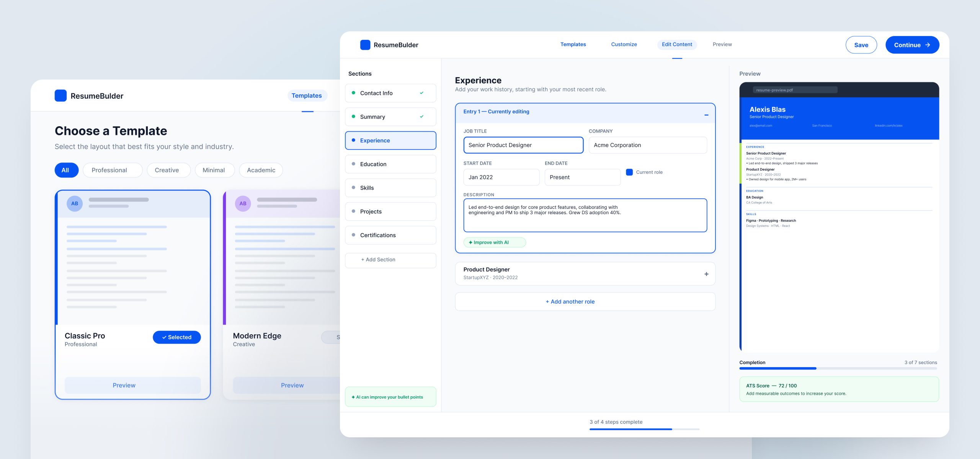Click Preview button under Classic Pro
This screenshot has height=459, width=980.
pos(132,385)
